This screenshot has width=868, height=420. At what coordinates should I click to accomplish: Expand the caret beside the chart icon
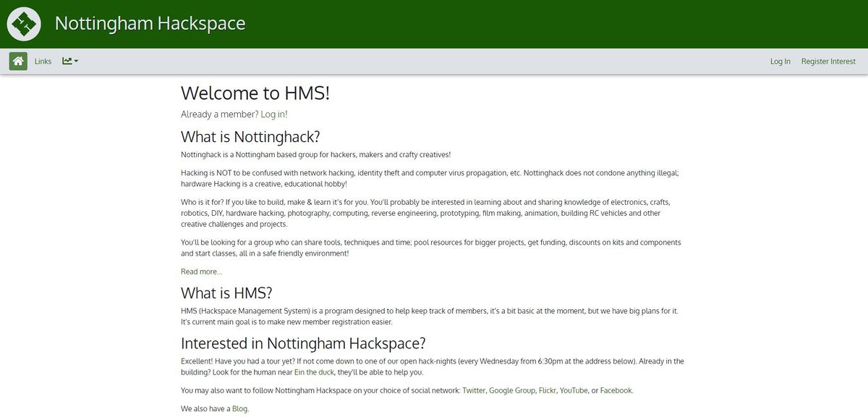point(75,61)
